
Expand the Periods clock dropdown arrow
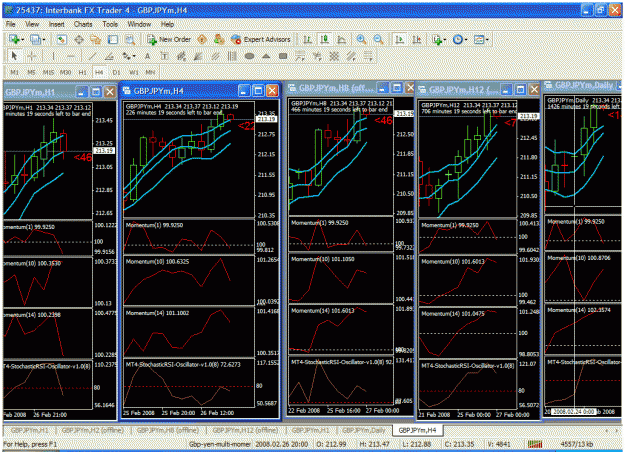pos(465,39)
